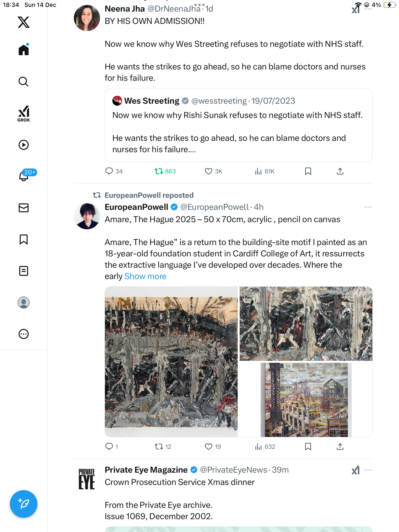Open more options on Private Eye post
This screenshot has width=399, height=532.
pos(368,470)
